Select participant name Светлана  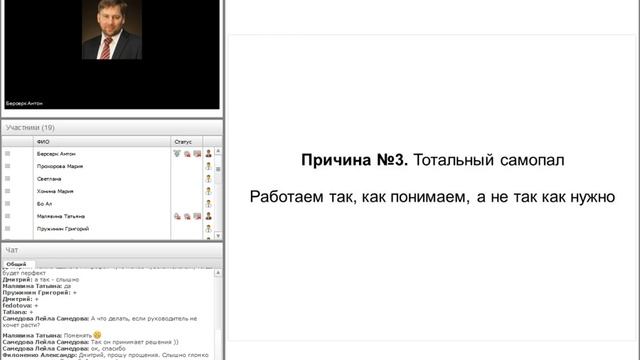tap(49, 179)
